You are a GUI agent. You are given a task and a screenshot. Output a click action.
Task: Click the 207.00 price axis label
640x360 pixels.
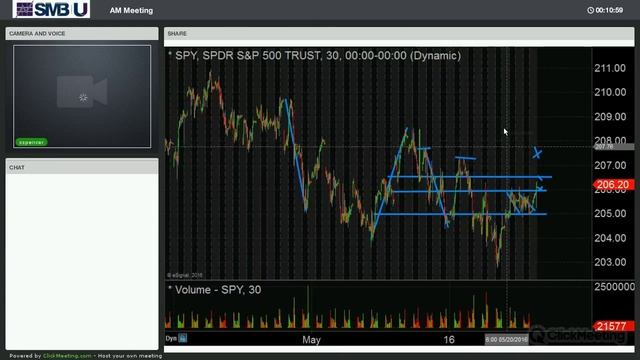pos(610,165)
